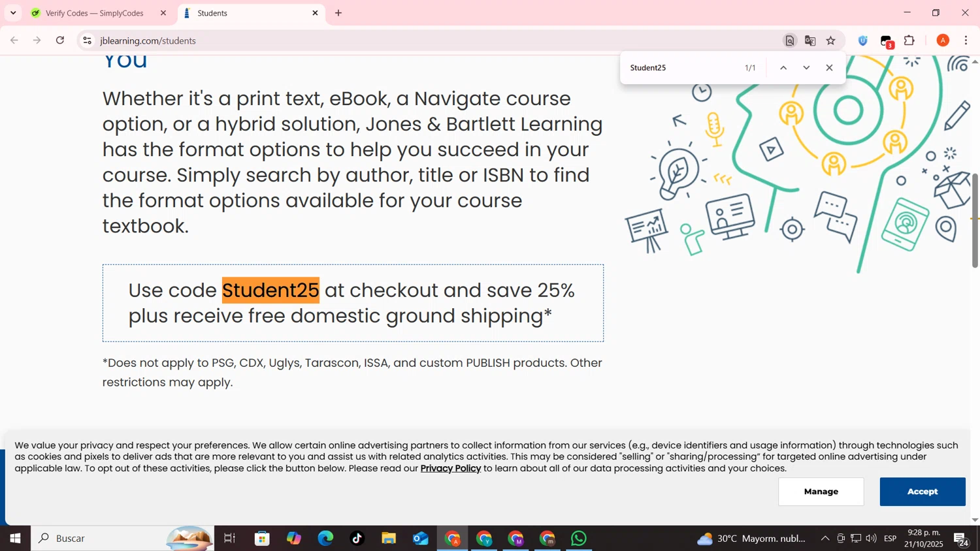
Task: Click the Manage cookie preferences button
Action: (821, 492)
